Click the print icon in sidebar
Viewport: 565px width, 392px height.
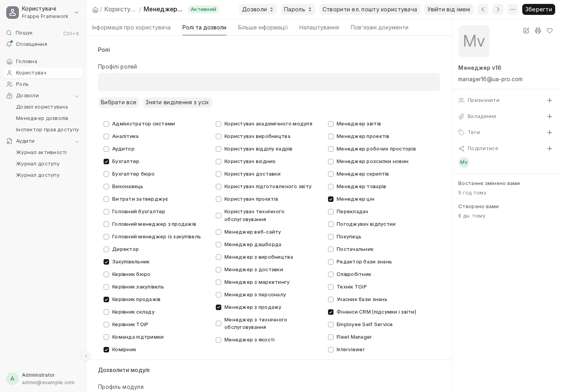tap(538, 31)
